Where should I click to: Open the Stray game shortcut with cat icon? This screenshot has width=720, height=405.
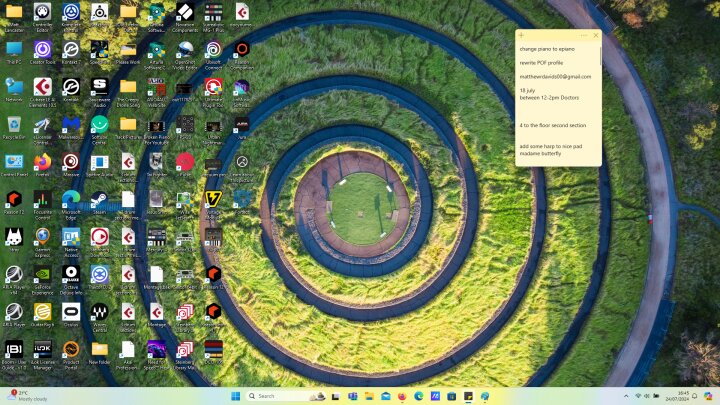pos(14,240)
